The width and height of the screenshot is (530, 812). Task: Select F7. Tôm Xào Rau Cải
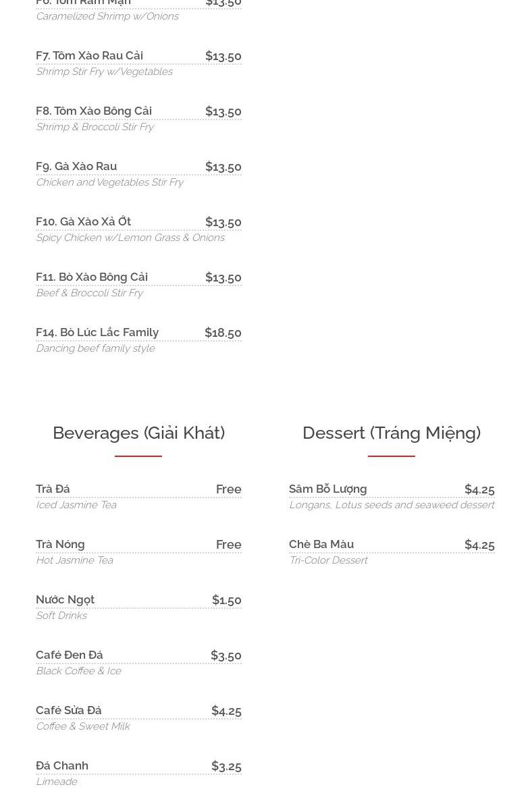coord(89,55)
